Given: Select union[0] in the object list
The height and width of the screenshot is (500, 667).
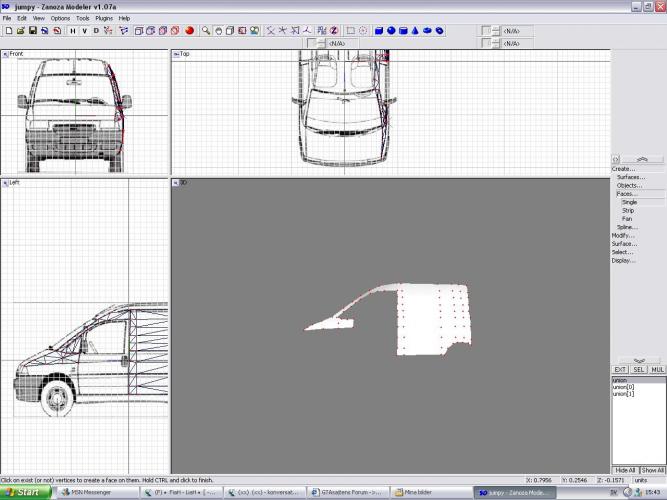Looking at the screenshot, I should [622, 387].
